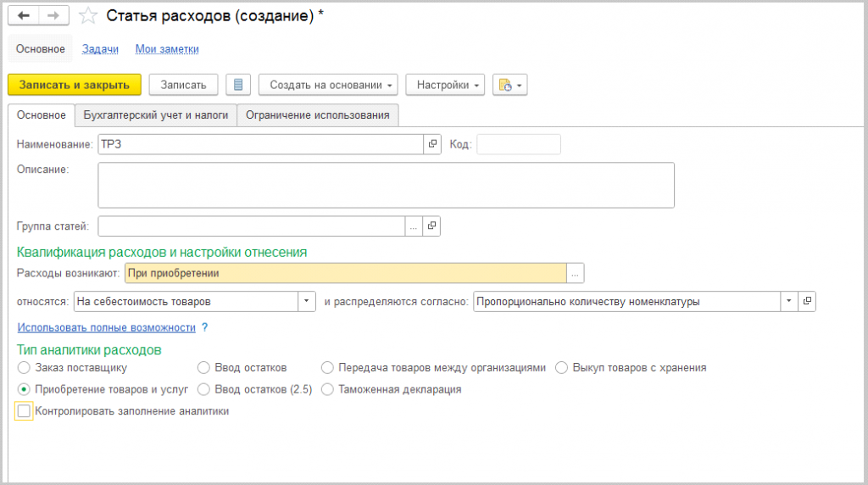Click the open icon beside the Наименование field
The width and height of the screenshot is (868, 485).
pos(432,144)
